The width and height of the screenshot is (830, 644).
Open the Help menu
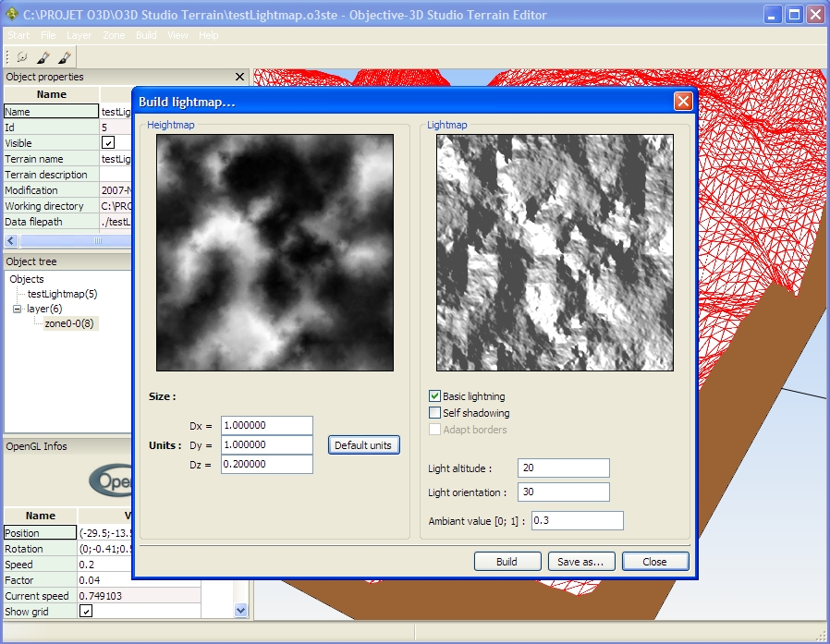point(209,35)
